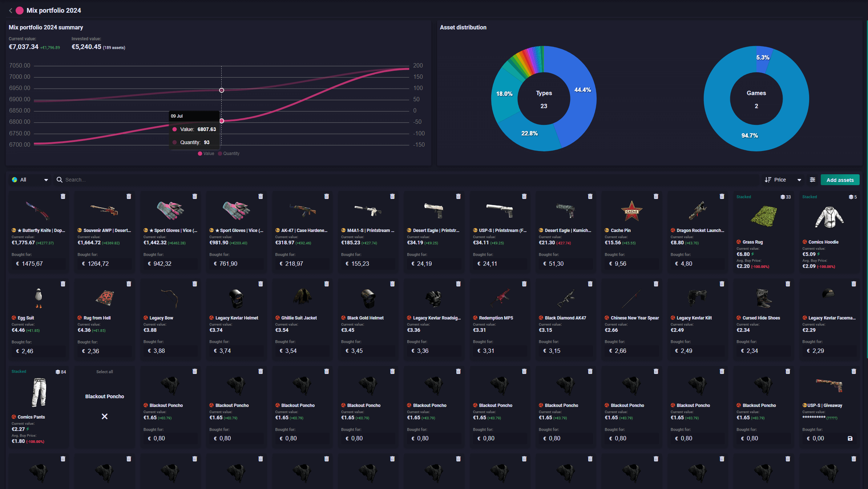Remove the Cache Pin via its trash icon
Viewport: 868px width, 489px height.
pyautogui.click(x=655, y=196)
